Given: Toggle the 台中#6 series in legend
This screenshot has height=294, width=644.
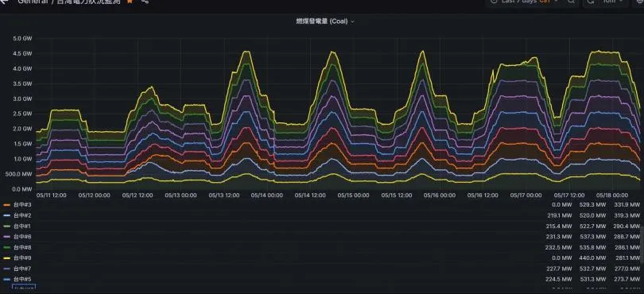Looking at the screenshot, I should [x=22, y=237].
